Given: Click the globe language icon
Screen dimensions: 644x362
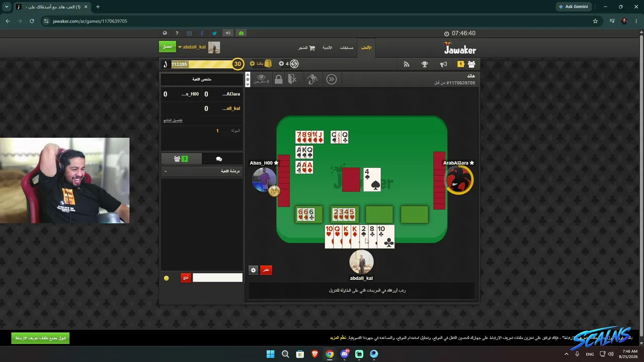Looking at the screenshot, I should (x=165, y=33).
